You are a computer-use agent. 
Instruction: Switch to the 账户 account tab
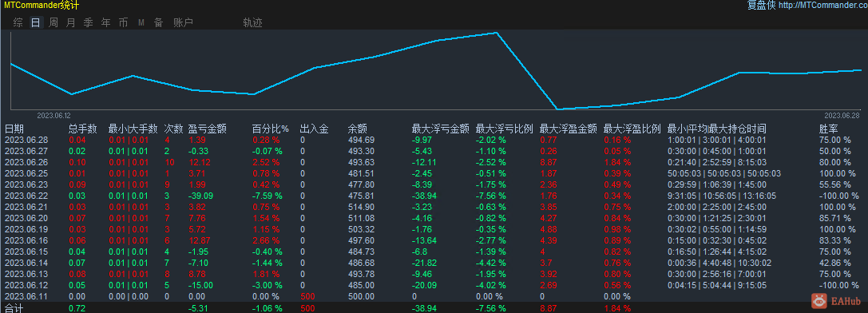tap(183, 22)
